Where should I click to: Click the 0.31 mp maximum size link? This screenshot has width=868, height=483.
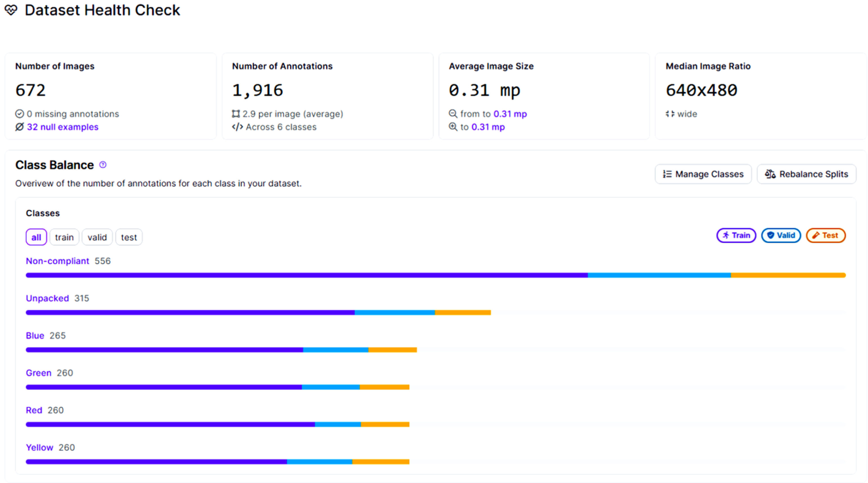[x=488, y=127]
